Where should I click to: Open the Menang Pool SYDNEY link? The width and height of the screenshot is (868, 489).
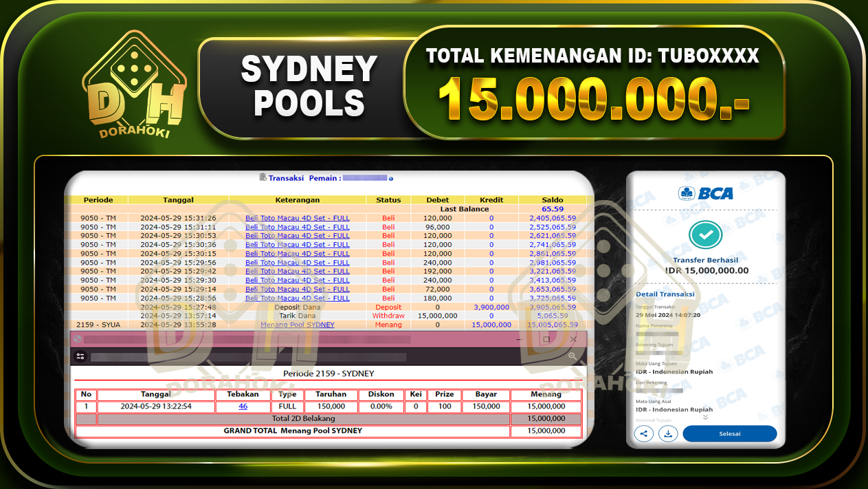pyautogui.click(x=298, y=324)
